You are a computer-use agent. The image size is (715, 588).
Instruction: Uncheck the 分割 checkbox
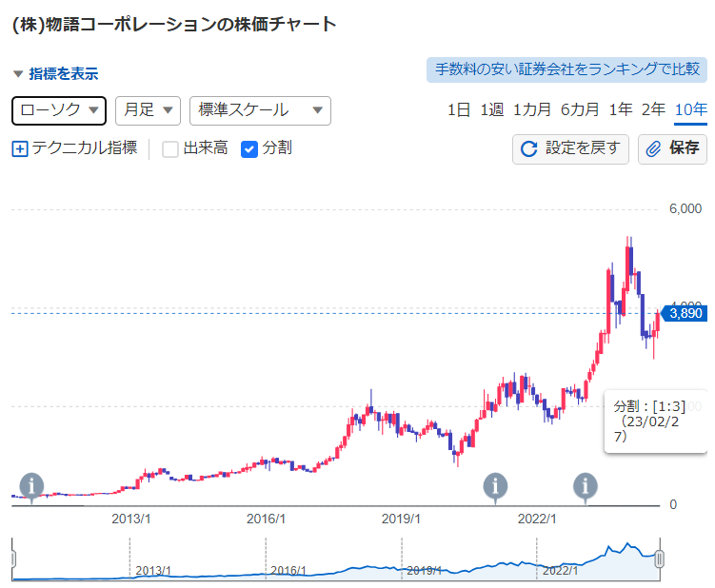click(249, 149)
